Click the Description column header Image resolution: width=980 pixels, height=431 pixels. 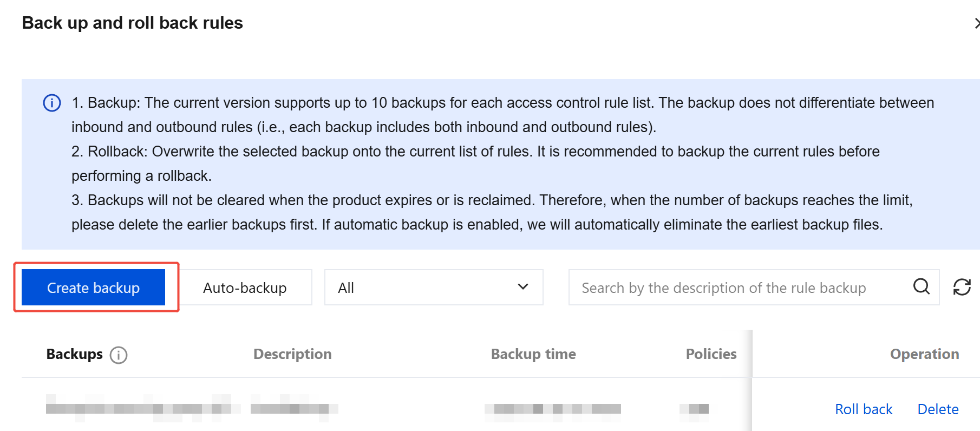pos(292,354)
